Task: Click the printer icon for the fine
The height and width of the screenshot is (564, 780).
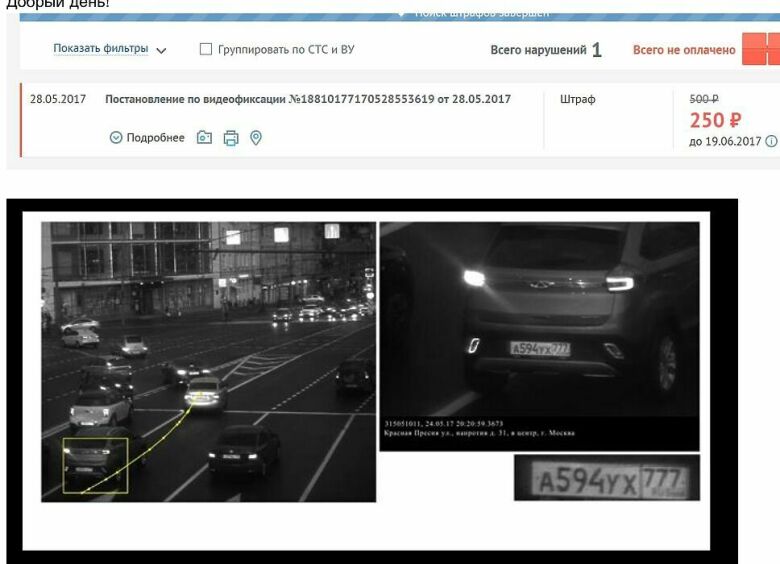Action: pyautogui.click(x=231, y=138)
